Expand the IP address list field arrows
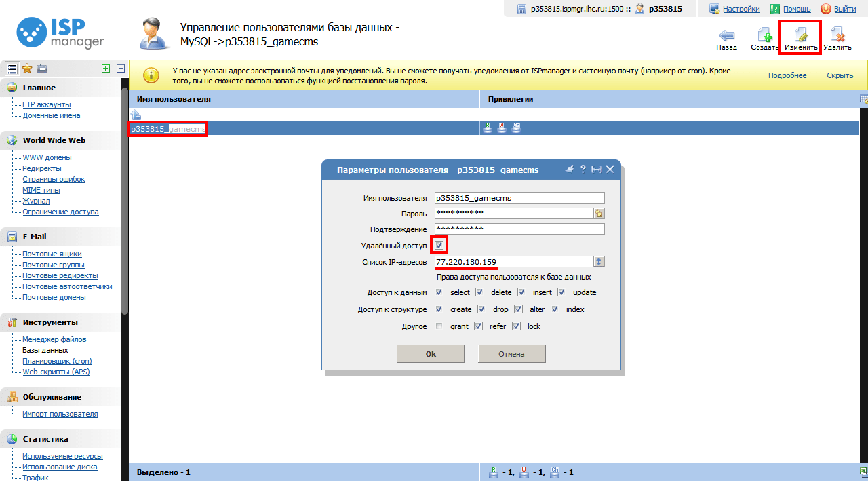 599,262
